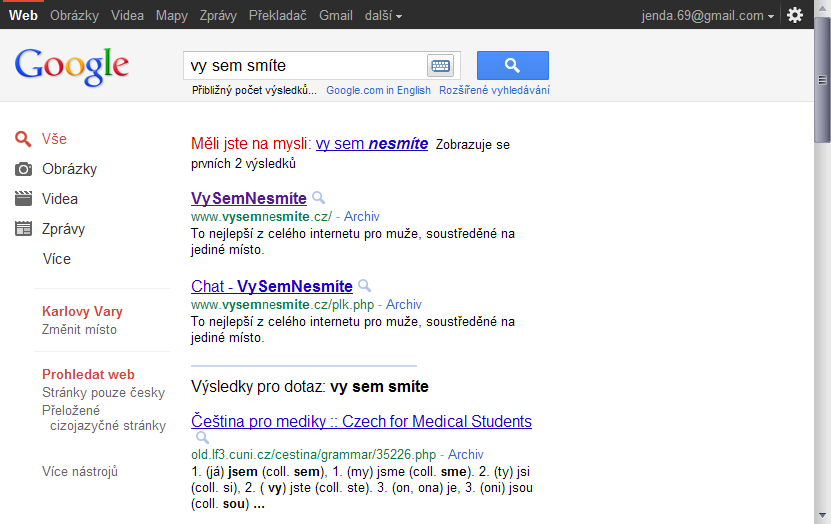This screenshot has height=524, width=831.
Task: Select Web in the top navigation bar
Action: pos(23,15)
